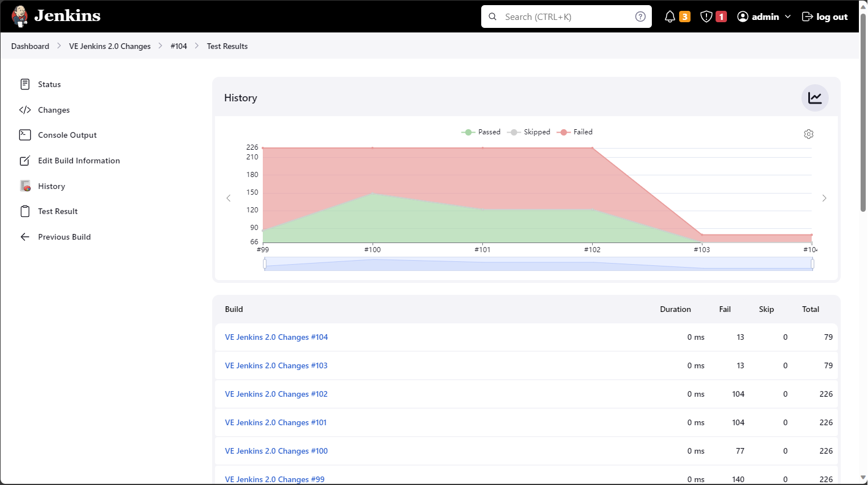The width and height of the screenshot is (868, 485).
Task: Click the right handle of chart zoom slider
Action: tap(812, 264)
